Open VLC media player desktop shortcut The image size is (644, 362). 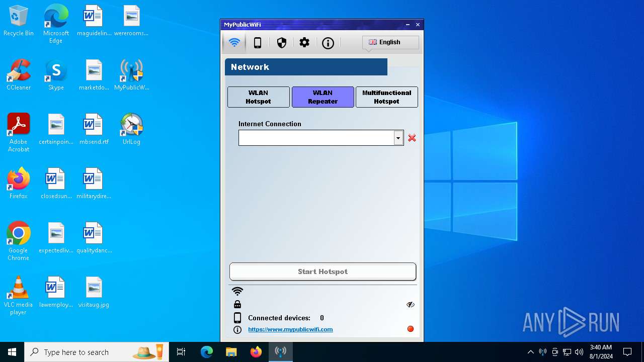click(19, 295)
